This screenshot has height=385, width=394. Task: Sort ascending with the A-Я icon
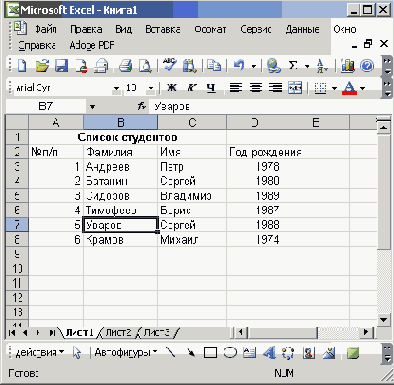322,66
